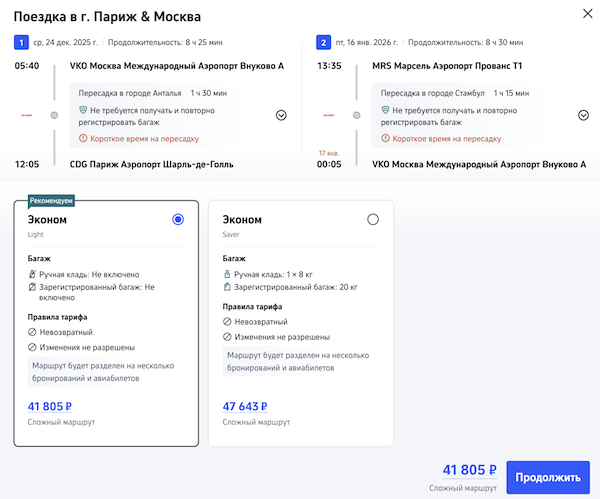The width and height of the screenshot is (600, 499).
Task: Select the Эконом Saver fare radio button
Action: click(x=373, y=220)
